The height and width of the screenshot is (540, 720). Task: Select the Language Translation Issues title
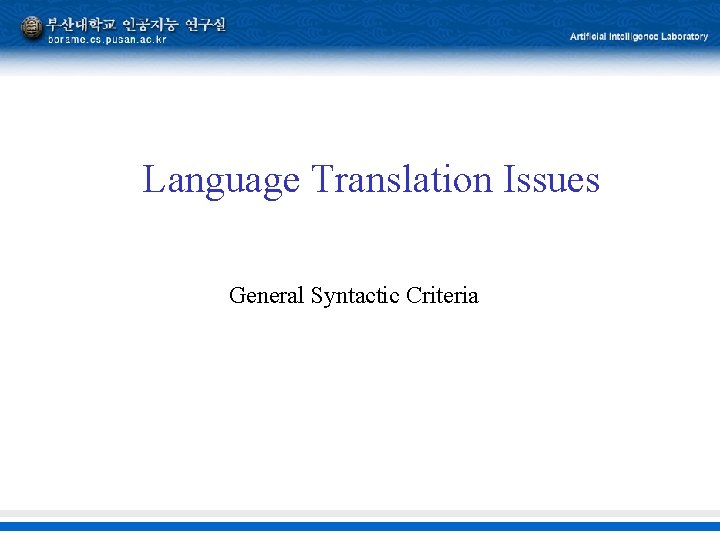(371, 180)
